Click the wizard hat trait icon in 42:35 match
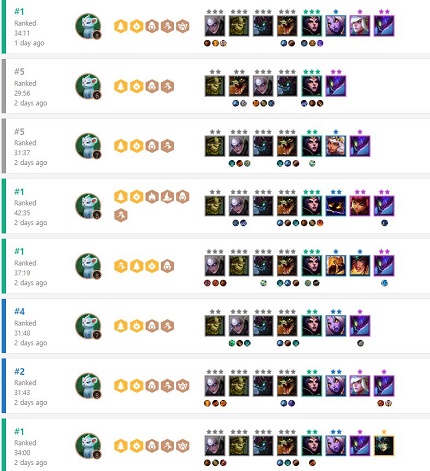Image resolution: width=430 pixels, height=471 pixels. (x=167, y=197)
